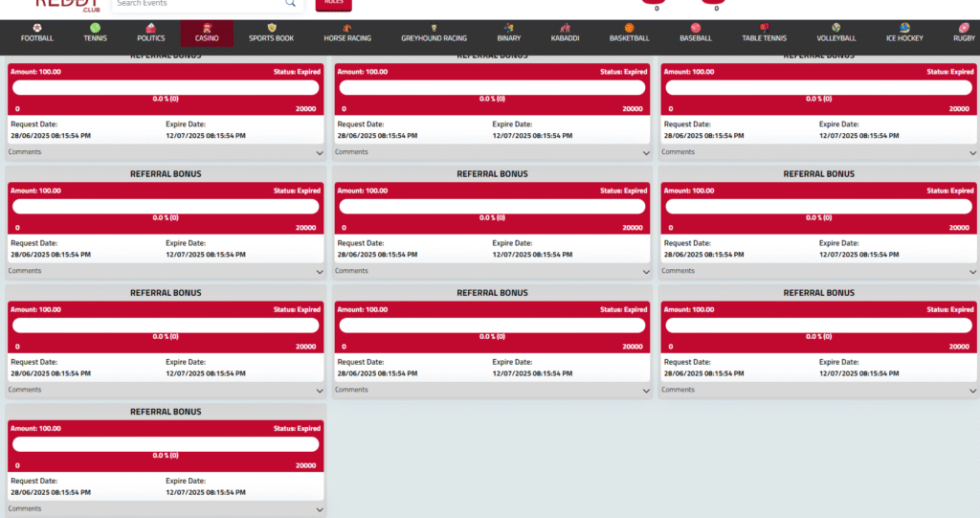Go to Horse Racing events
980x518 pixels.
click(348, 34)
